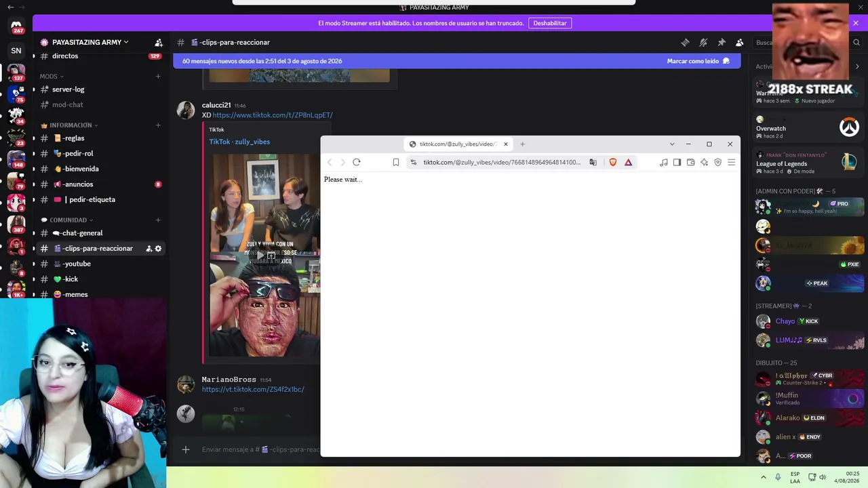The height and width of the screenshot is (488, 868).
Task: Select the tiktok.com browser tab
Action: pyautogui.click(x=458, y=144)
